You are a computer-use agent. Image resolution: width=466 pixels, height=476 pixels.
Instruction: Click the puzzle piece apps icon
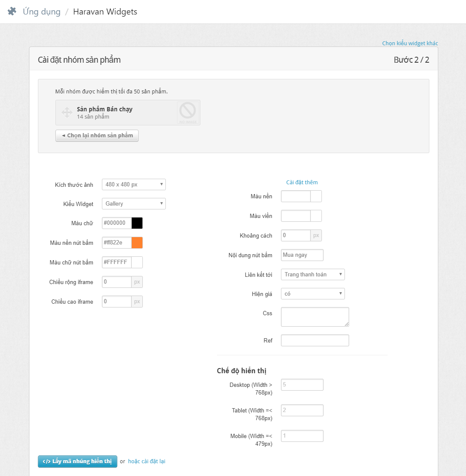12,12
